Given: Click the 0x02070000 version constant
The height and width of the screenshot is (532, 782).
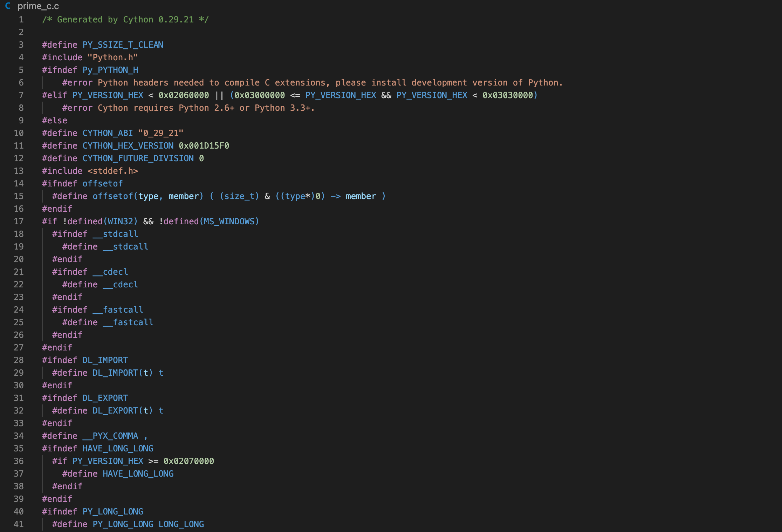Looking at the screenshot, I should click(189, 461).
